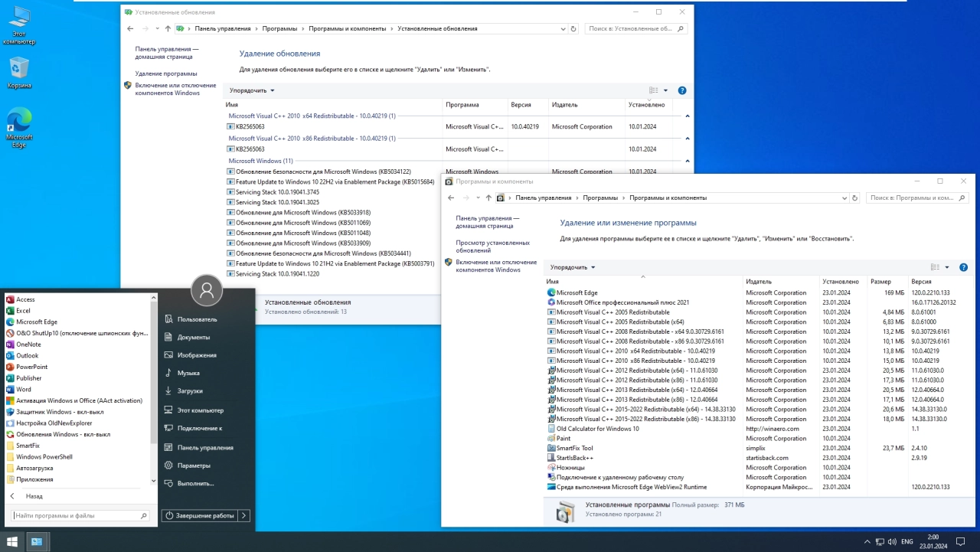Select Old Calculator for Windows 10 row
Screen dimensions: 980x552
click(758, 429)
